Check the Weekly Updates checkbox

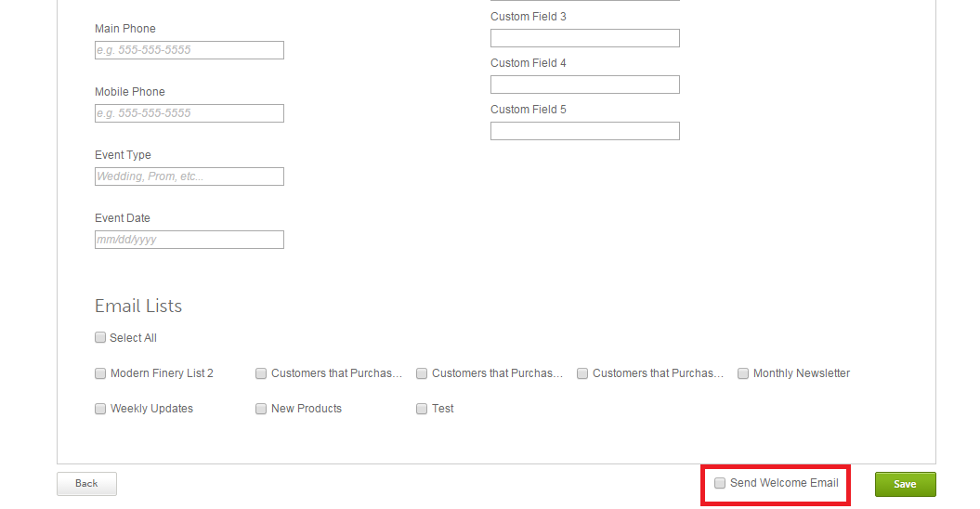(x=100, y=409)
